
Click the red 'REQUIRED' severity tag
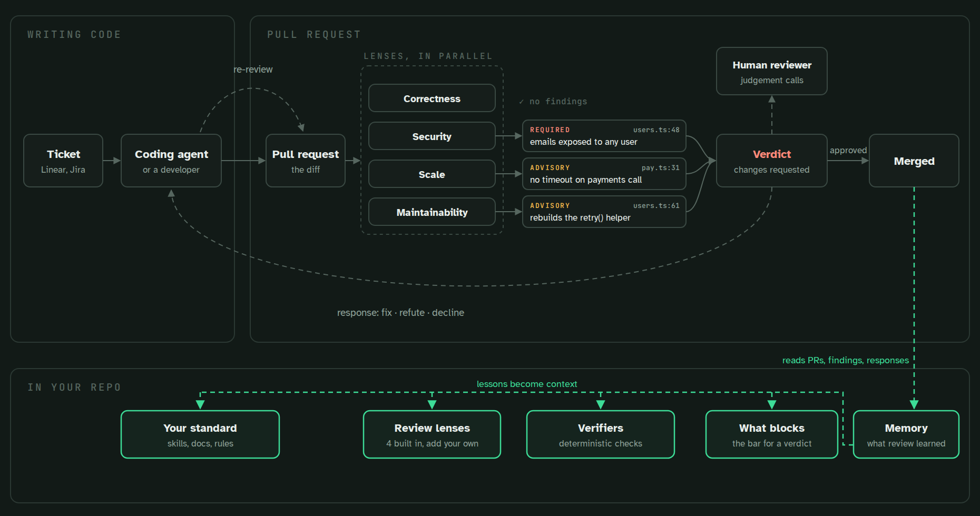click(x=550, y=130)
